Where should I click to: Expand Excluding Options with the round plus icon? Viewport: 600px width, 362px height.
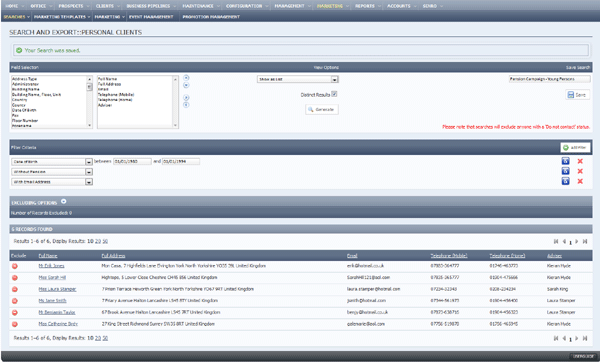(64, 201)
